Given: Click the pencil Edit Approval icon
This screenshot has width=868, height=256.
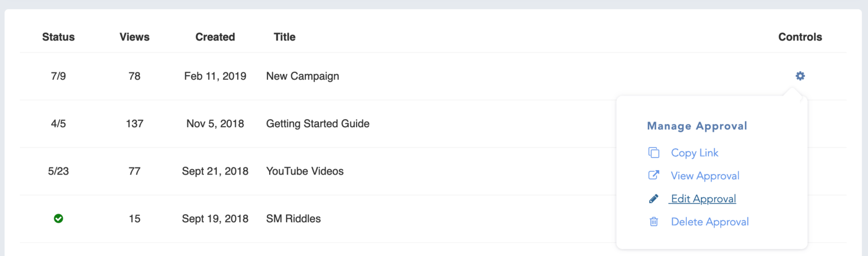Looking at the screenshot, I should point(654,199).
